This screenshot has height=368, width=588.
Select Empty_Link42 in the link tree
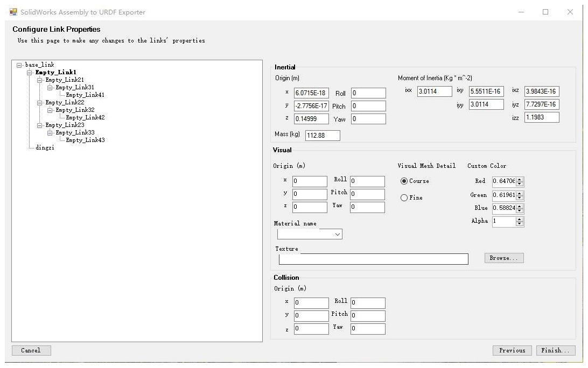pyautogui.click(x=85, y=117)
